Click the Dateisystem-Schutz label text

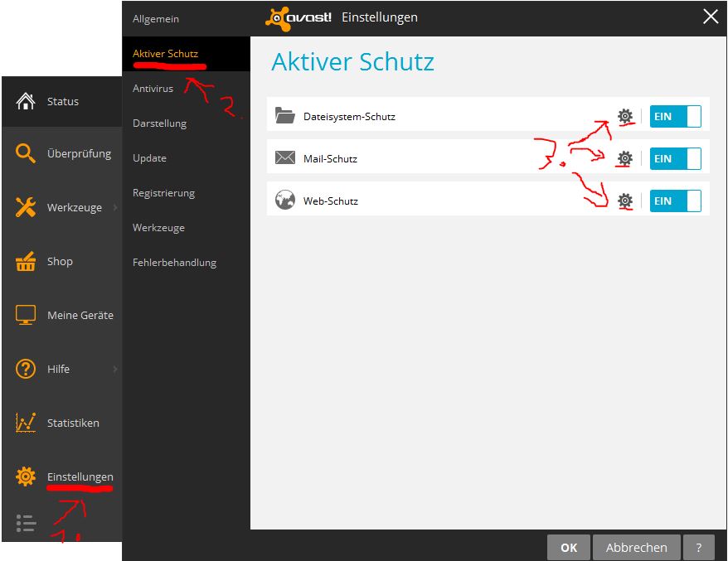pyautogui.click(x=349, y=117)
